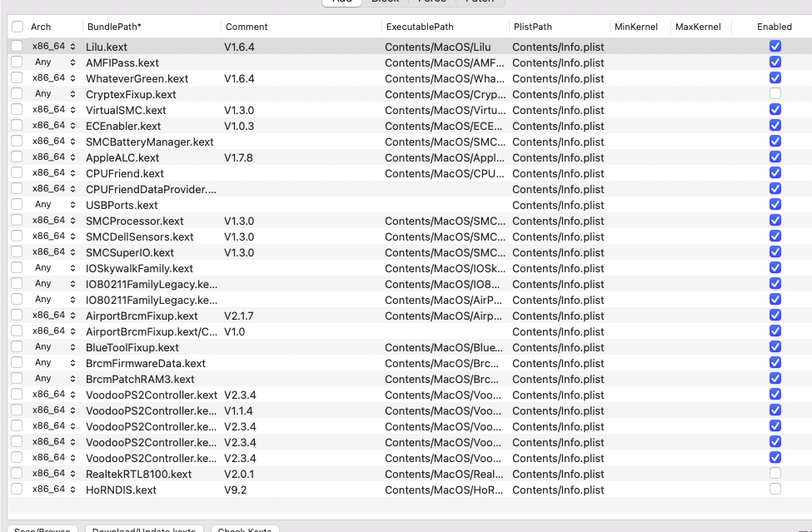This screenshot has width=812, height=532.
Task: Open the Arch dropdown for BrcmFirmwareData.kext
Action: coord(54,362)
